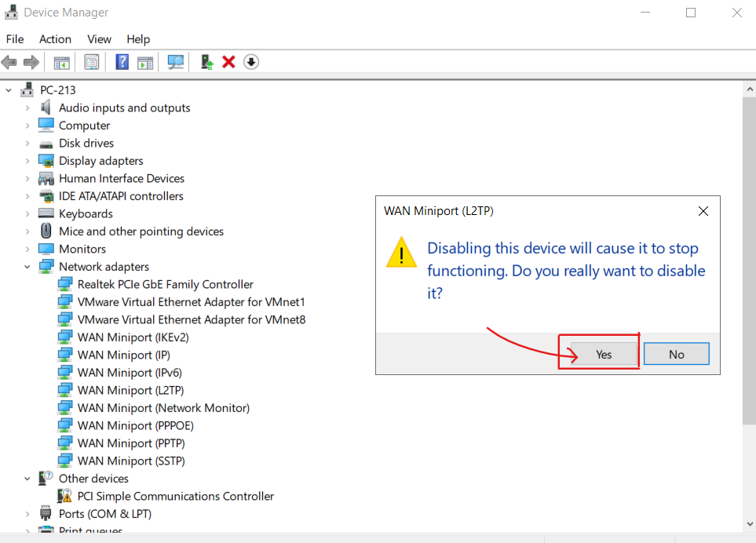Click the red X Uninstall device icon
Screen dimensions: 756x543
pos(228,62)
